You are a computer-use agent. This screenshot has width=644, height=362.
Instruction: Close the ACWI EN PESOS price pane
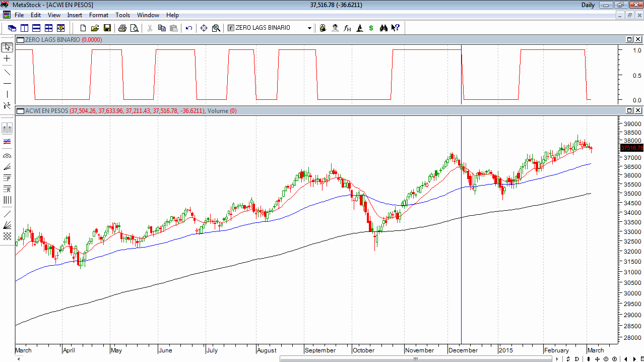(638, 110)
